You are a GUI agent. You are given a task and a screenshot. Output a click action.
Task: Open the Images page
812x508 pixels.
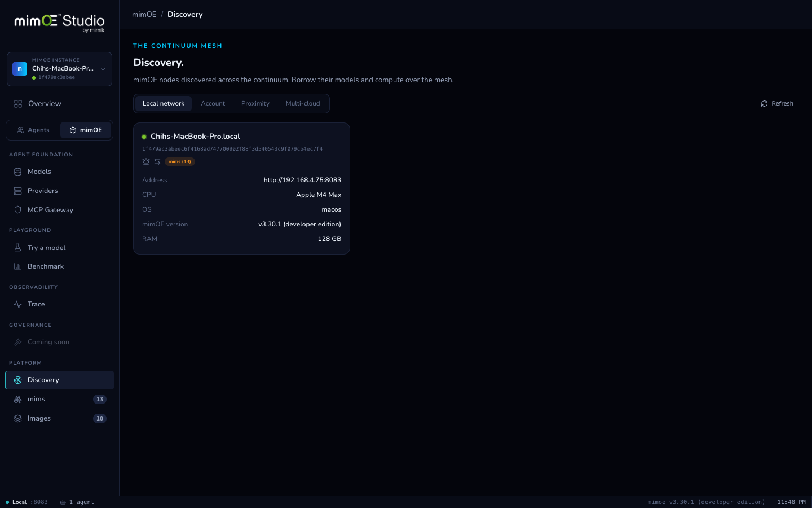(x=59, y=418)
